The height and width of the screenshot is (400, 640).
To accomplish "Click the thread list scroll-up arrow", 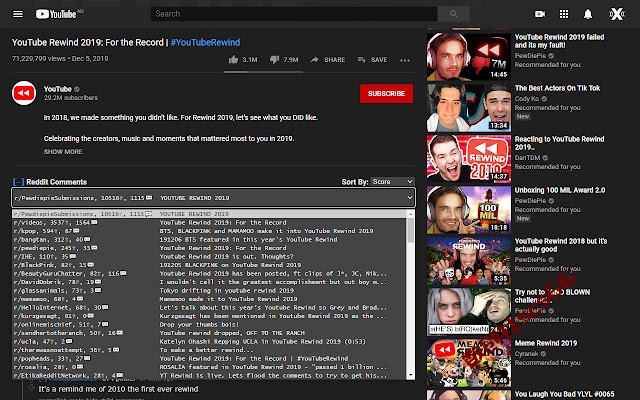I will click(x=411, y=214).
